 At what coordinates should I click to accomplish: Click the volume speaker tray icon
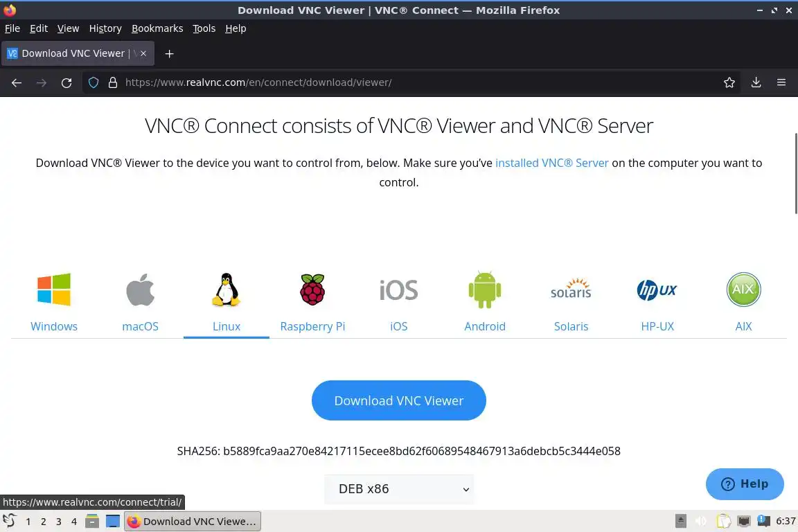click(x=701, y=521)
